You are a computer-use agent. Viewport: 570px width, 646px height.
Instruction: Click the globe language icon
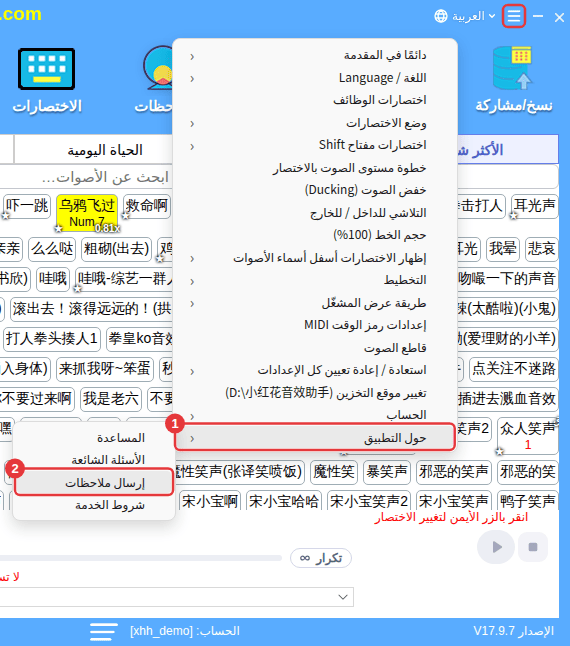point(441,16)
